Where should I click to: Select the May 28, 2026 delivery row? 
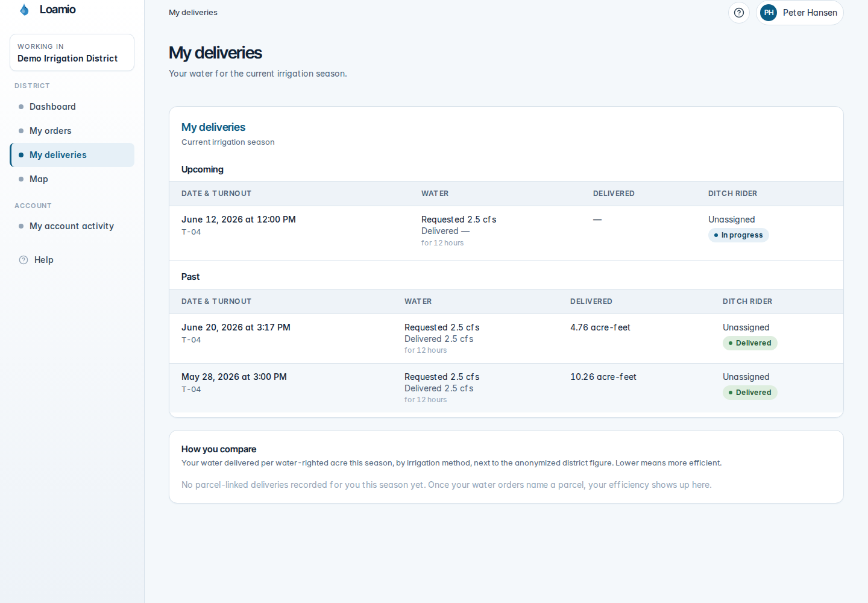pyautogui.click(x=506, y=388)
